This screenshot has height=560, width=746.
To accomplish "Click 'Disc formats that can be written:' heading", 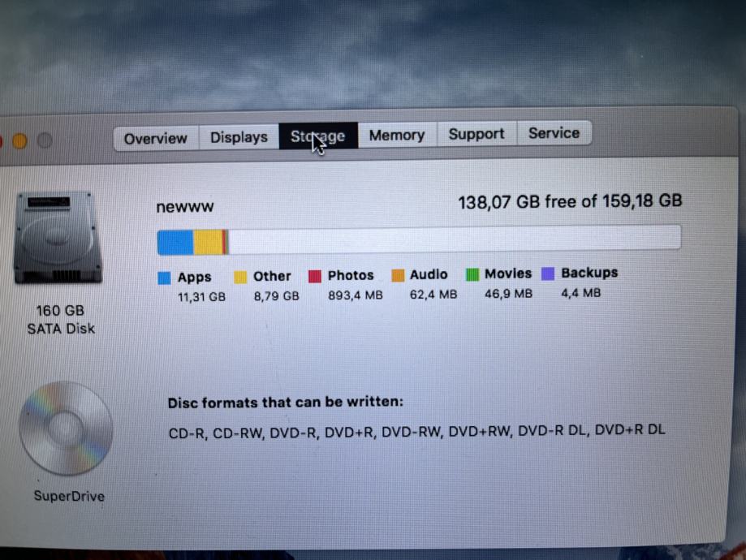I will click(286, 402).
